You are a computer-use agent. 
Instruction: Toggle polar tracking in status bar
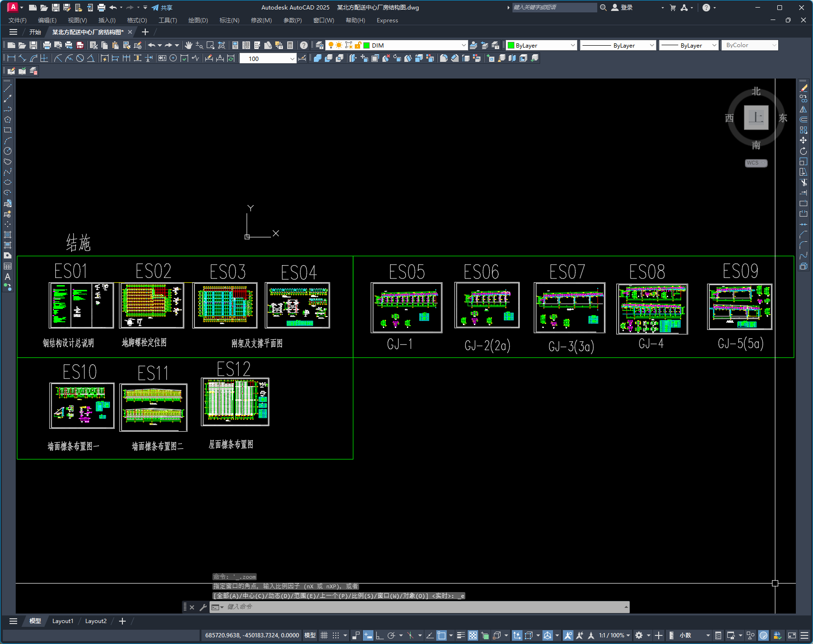point(391,635)
